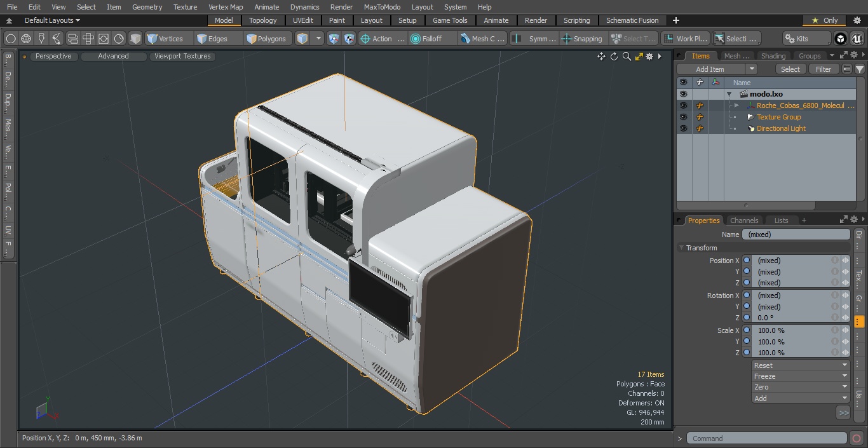Switch to the UVEdit layout tab
Viewport: 868px width, 448px height.
click(x=303, y=20)
